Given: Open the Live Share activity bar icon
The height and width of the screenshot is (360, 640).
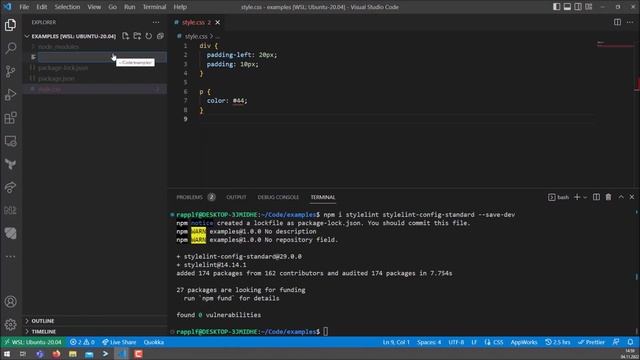Looking at the screenshot, I should pos(11,187).
